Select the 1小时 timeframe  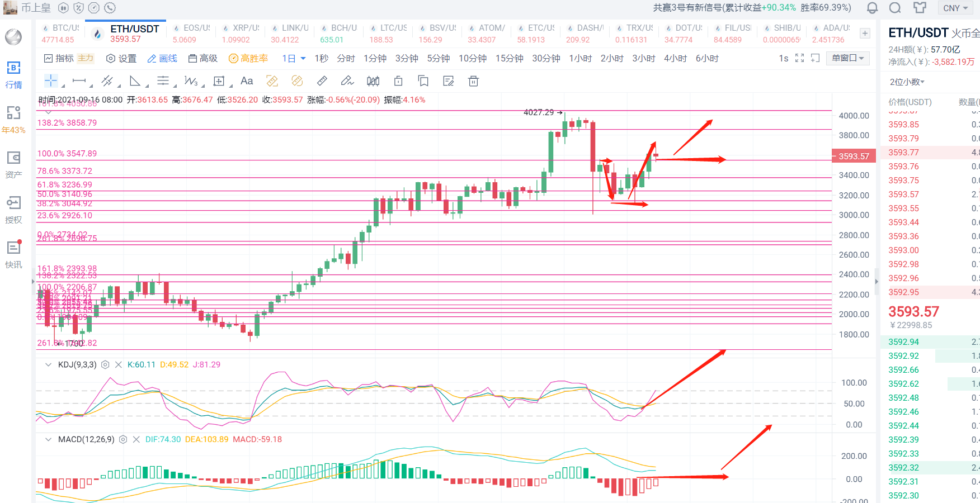tap(580, 58)
